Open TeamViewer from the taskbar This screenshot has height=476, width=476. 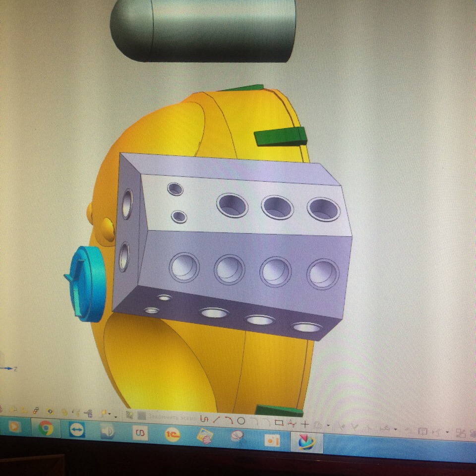click(77, 430)
